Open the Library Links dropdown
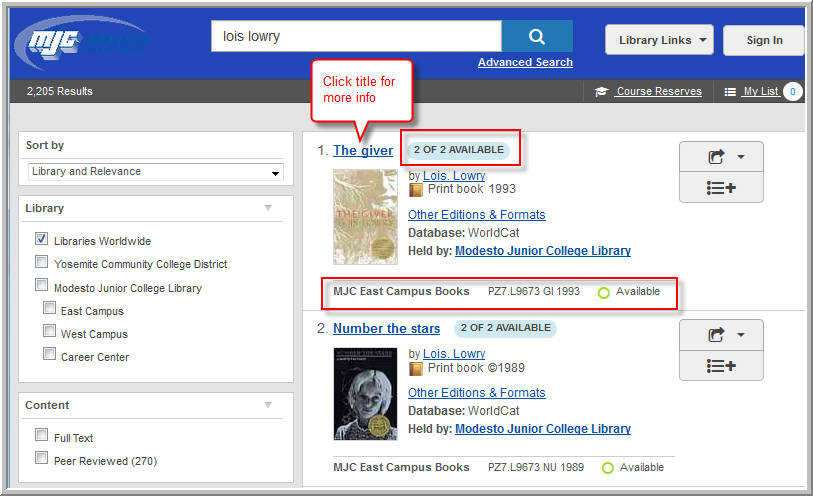 click(660, 40)
